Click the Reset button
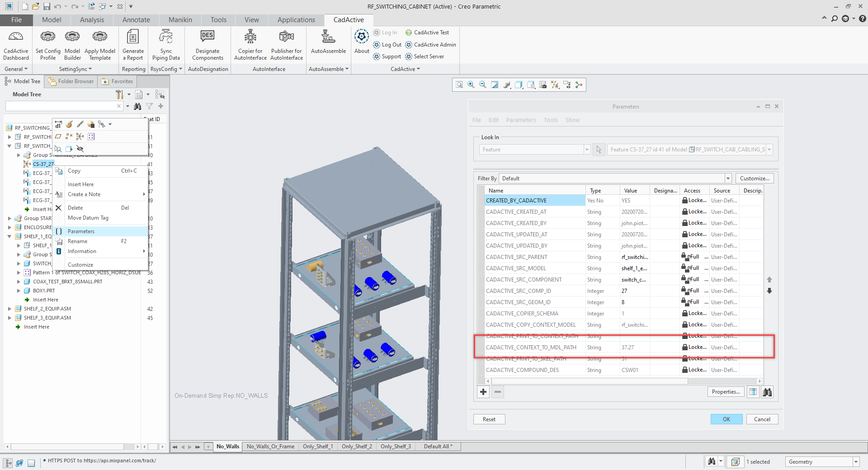The height and width of the screenshot is (470, 868). pos(489,419)
